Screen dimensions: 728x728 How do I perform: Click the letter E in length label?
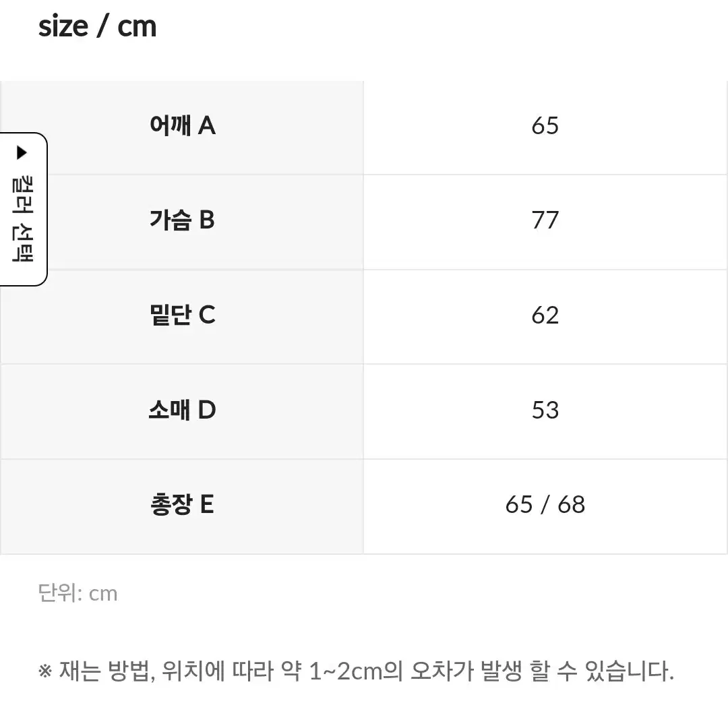click(x=207, y=505)
